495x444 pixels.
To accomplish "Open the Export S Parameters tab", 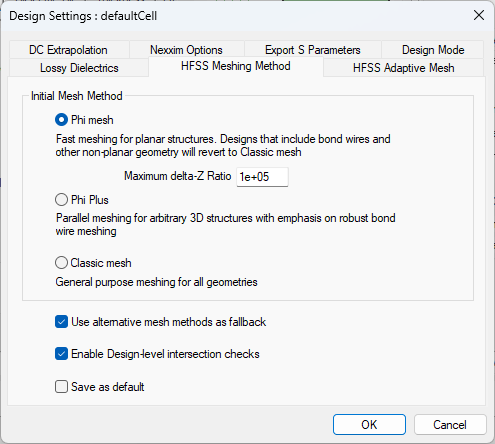I will tap(313, 50).
